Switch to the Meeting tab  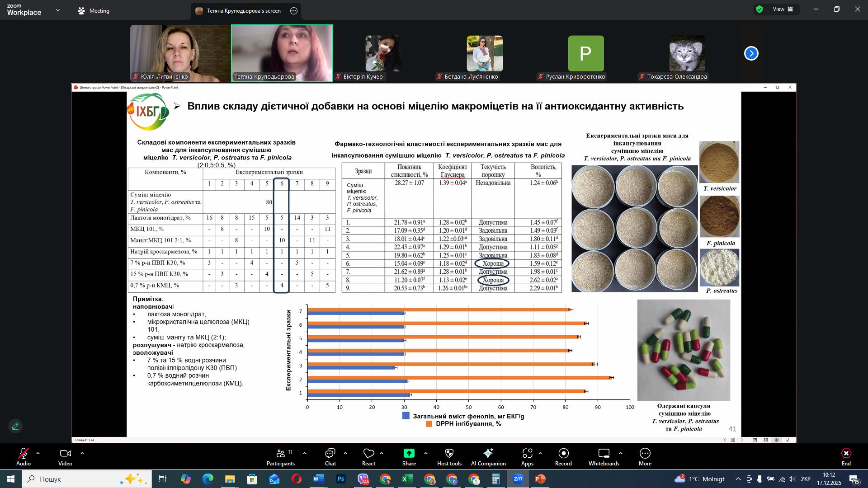point(94,11)
